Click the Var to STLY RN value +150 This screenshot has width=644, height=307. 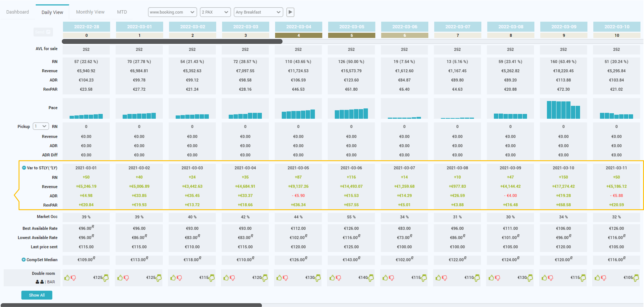coord(564,177)
